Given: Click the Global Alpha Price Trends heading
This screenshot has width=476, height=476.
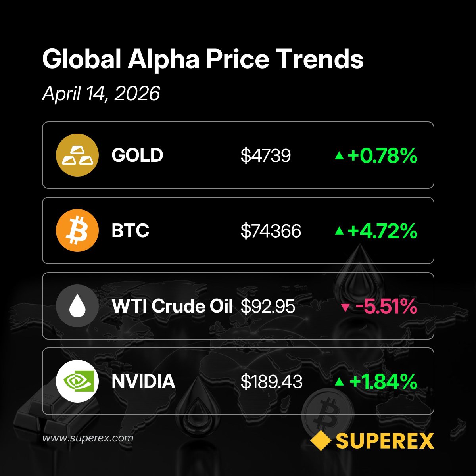Looking at the screenshot, I should pyautogui.click(x=203, y=59).
